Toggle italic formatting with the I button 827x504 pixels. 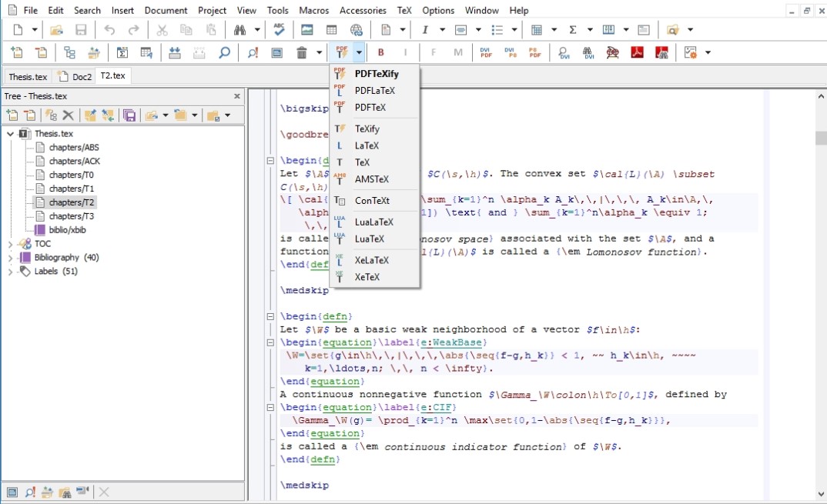(x=406, y=52)
